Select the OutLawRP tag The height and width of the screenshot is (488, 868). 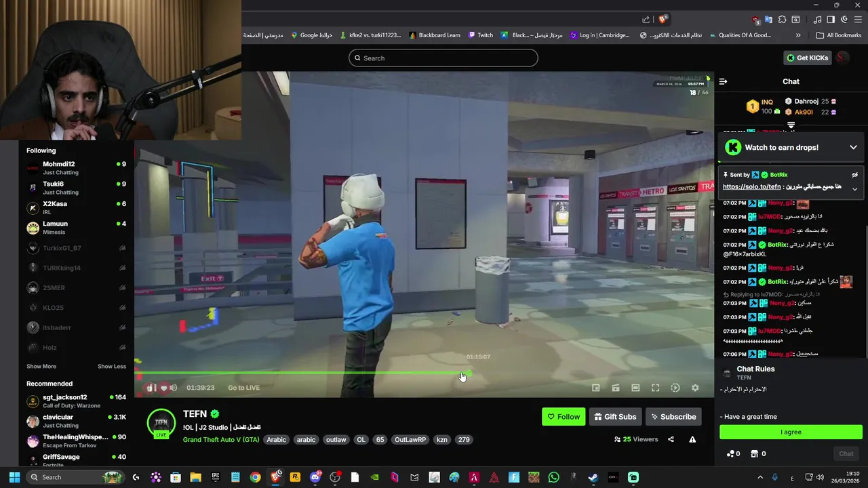(x=410, y=439)
